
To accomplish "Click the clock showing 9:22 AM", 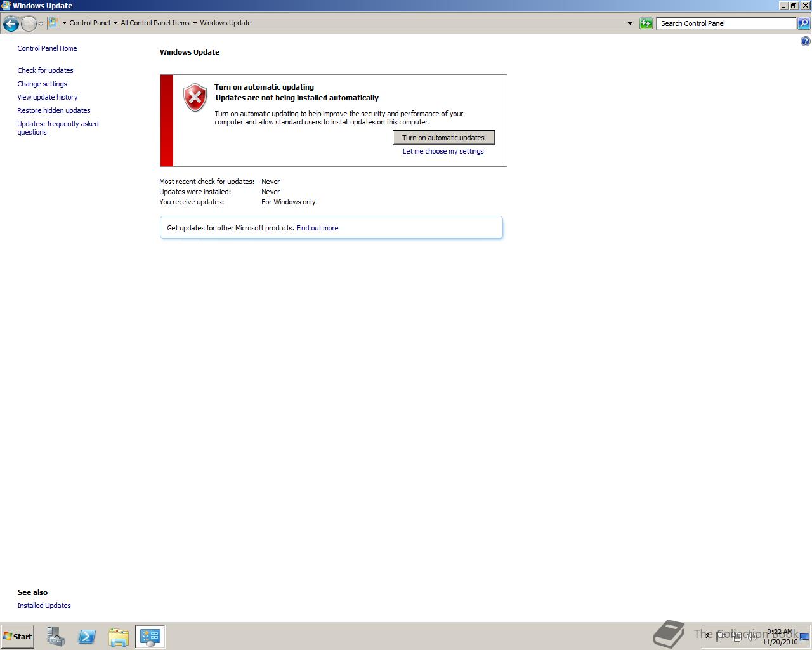I will (x=780, y=637).
